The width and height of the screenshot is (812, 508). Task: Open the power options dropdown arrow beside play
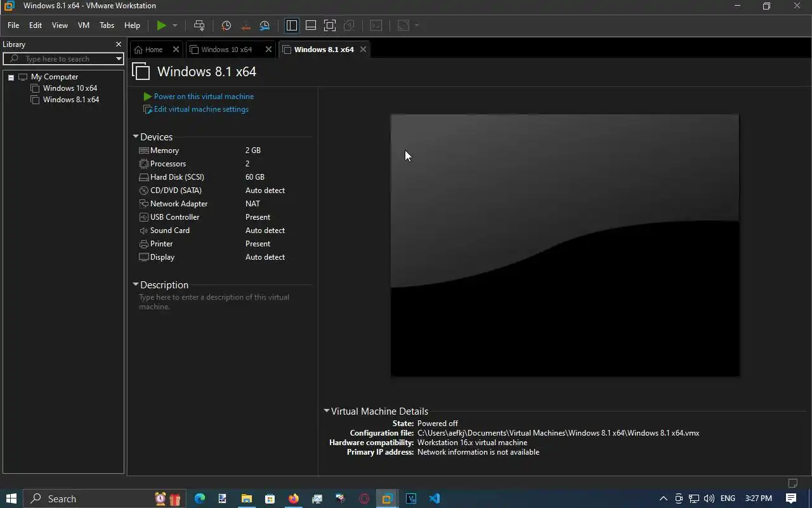tap(175, 25)
